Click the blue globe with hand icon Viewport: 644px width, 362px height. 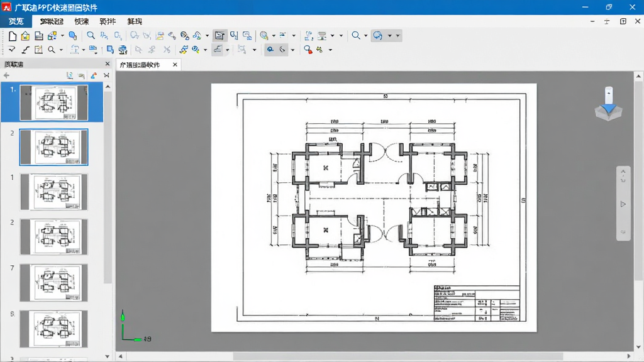(73, 36)
